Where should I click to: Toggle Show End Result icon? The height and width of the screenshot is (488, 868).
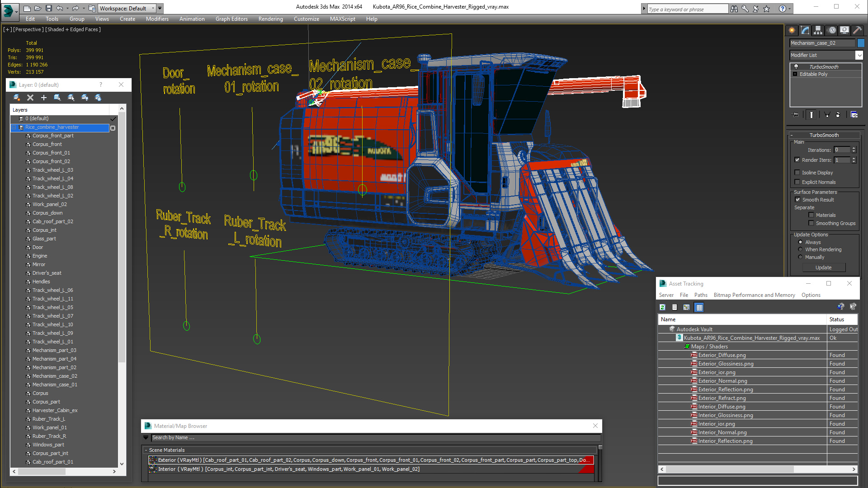point(811,115)
